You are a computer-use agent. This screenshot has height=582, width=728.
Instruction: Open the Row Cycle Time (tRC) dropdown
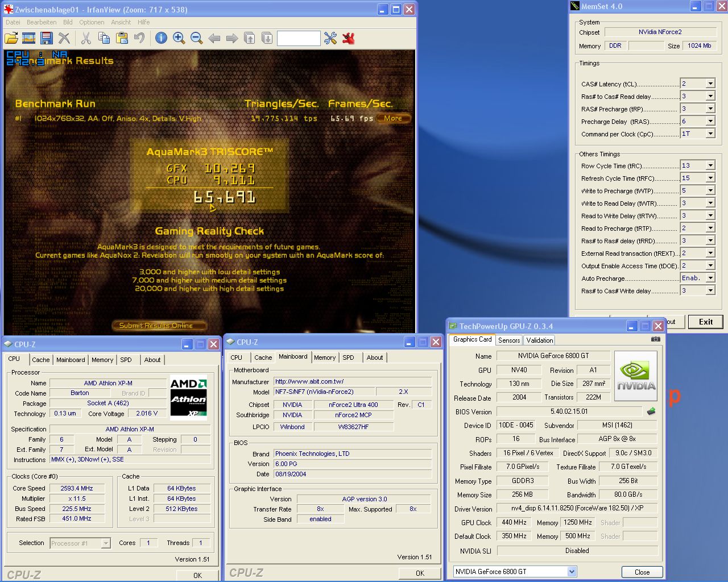(x=710, y=165)
